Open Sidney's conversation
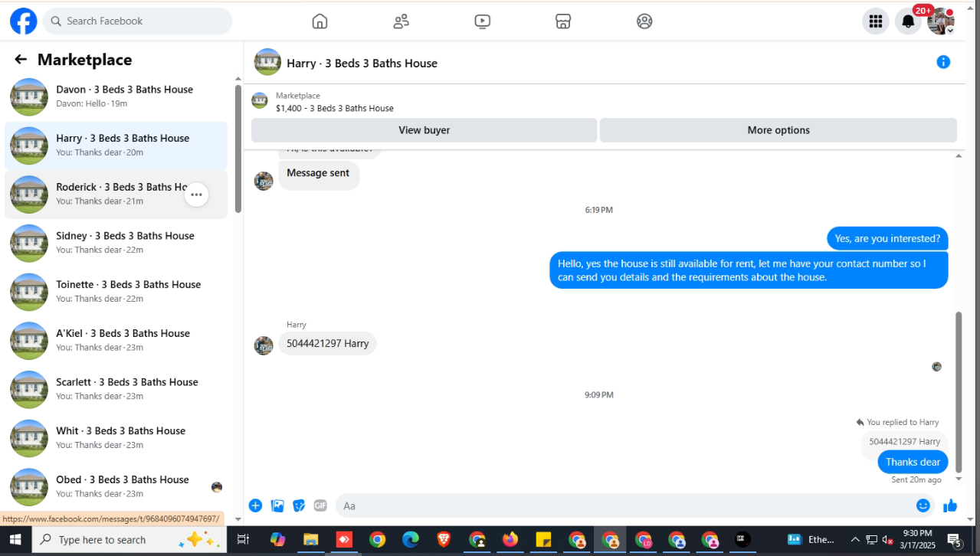Image resolution: width=980 pixels, height=556 pixels. pos(116,243)
